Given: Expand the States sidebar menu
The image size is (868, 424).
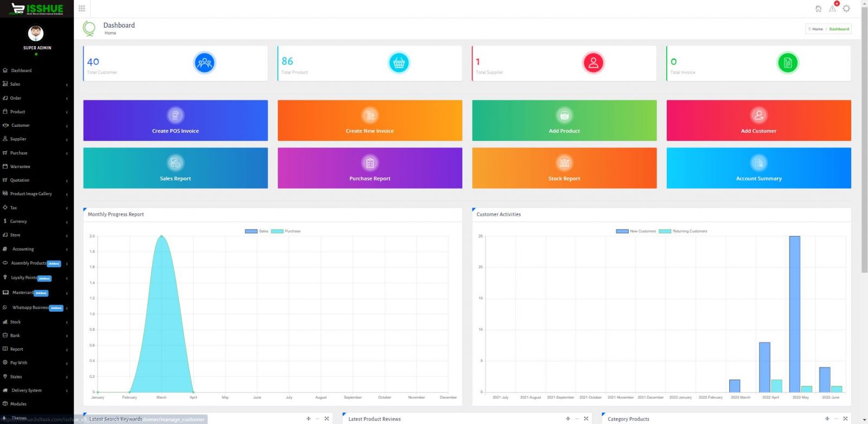Looking at the screenshot, I should point(36,376).
